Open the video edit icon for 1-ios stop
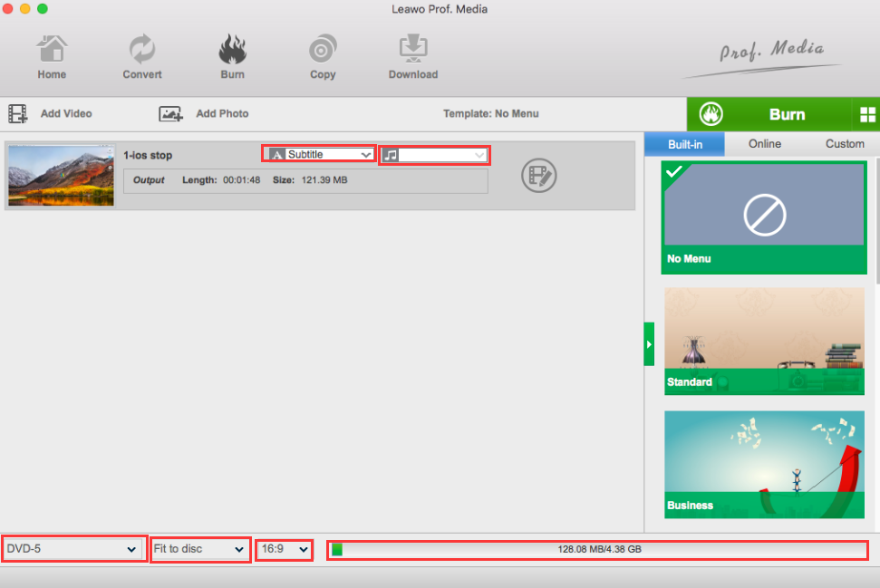Screen dimensions: 880x588 pos(538,176)
